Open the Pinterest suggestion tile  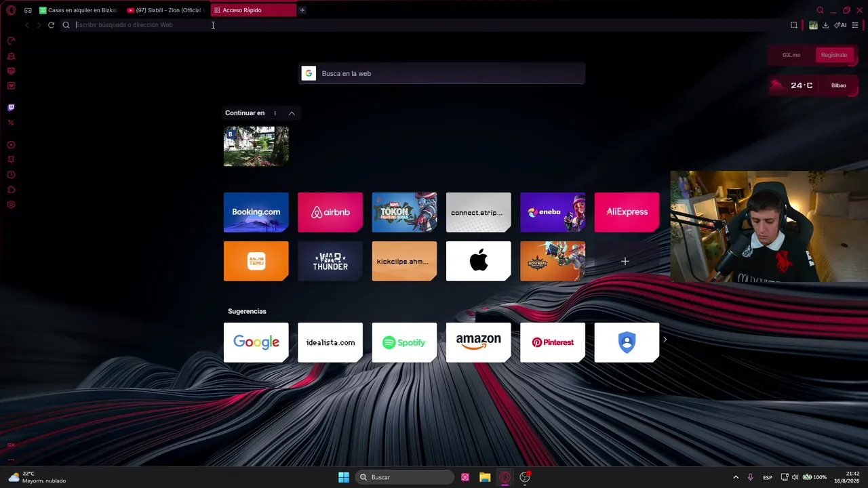(553, 342)
